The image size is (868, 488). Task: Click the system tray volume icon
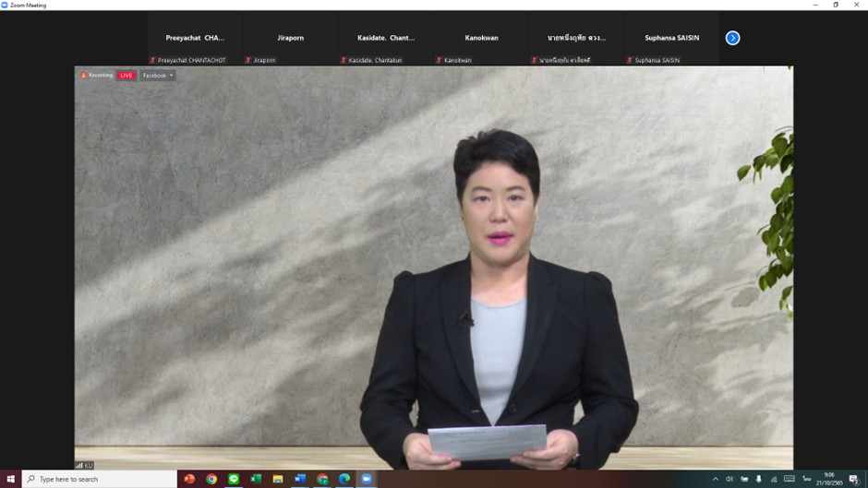pos(729,479)
